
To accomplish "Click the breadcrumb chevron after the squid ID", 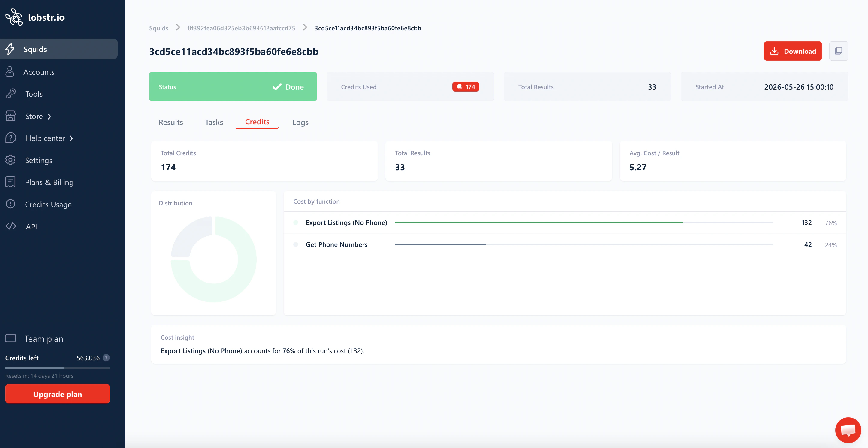I will click(305, 28).
